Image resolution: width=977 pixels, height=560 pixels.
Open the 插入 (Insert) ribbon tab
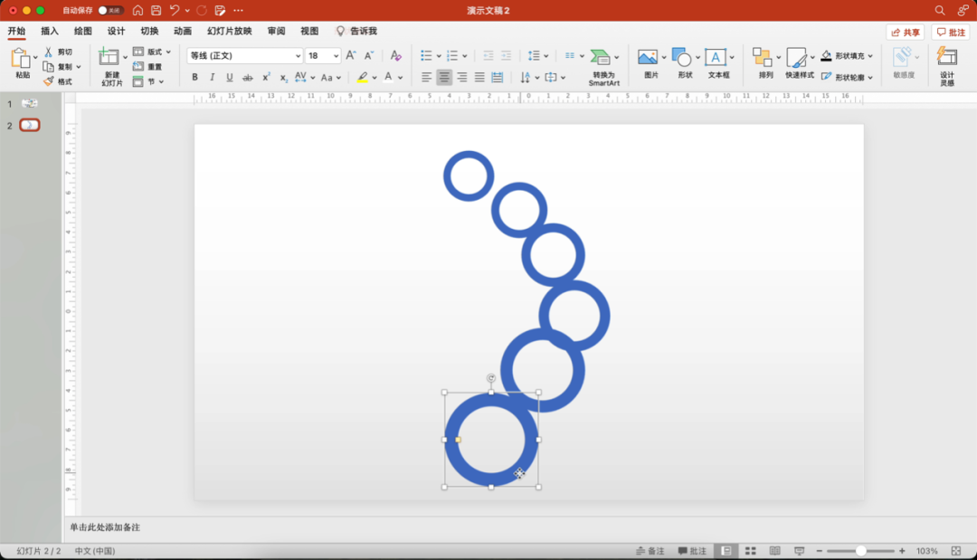[50, 31]
